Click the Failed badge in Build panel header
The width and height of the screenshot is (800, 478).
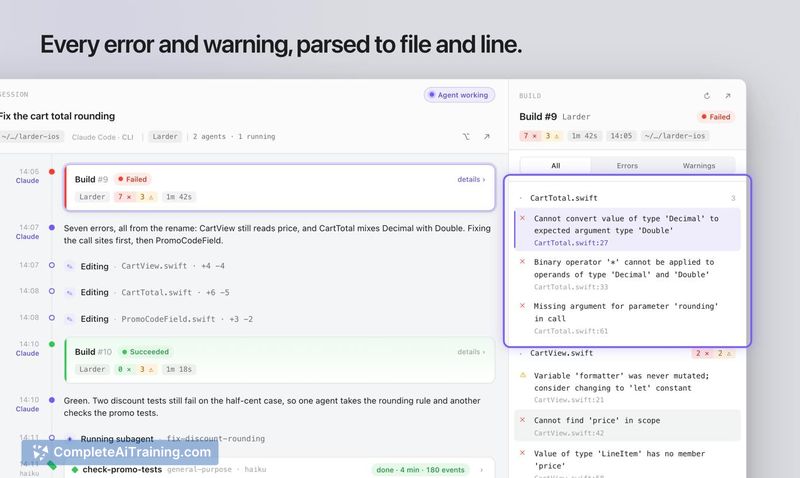(715, 117)
